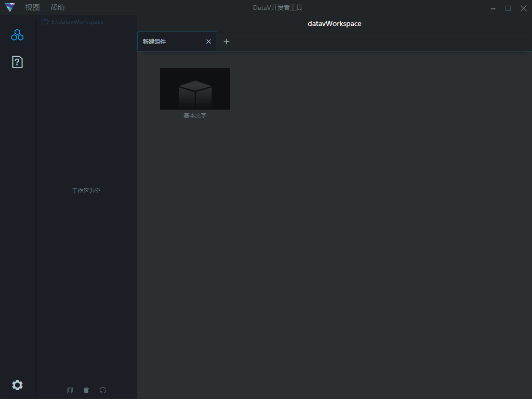The image size is (532, 399).
Task: Close the 新建组件 tab
Action: coord(209,42)
